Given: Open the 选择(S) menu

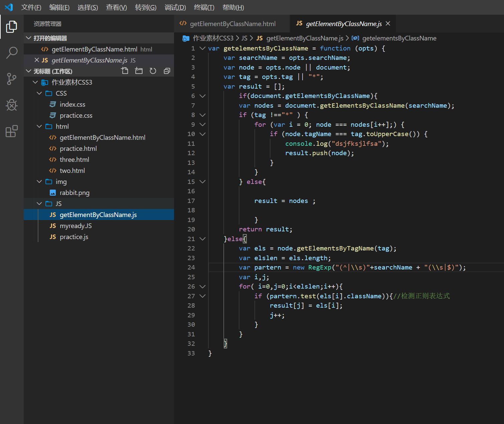Looking at the screenshot, I should 88,7.
